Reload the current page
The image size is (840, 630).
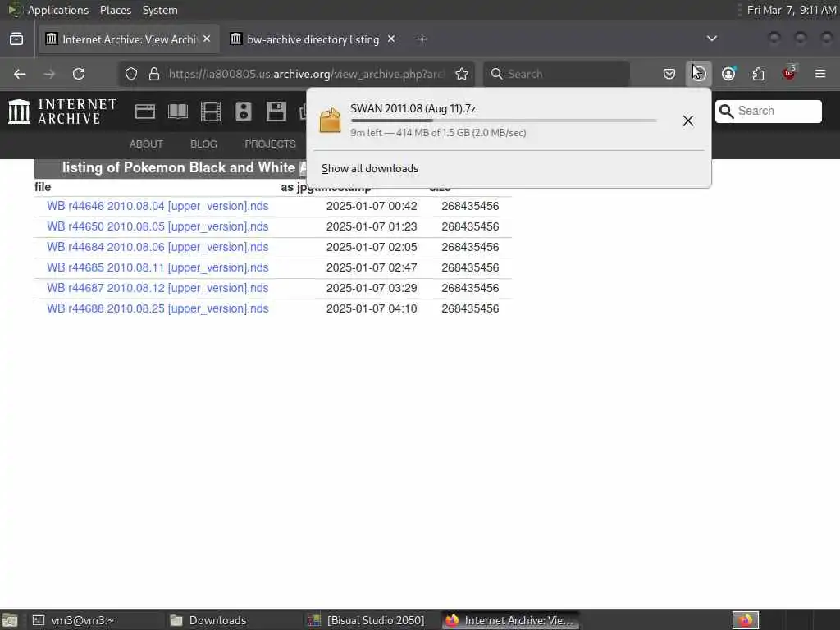click(x=79, y=74)
